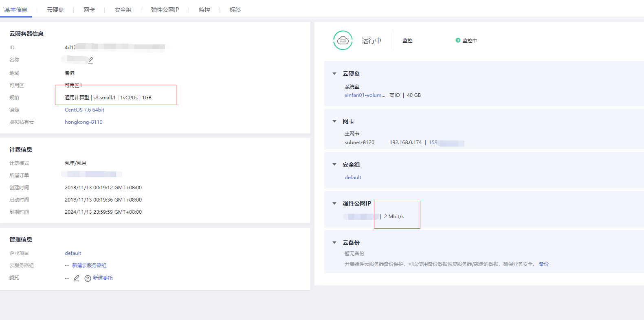Click the startup time 2018/11/13 00:19:36

pyautogui.click(x=103, y=200)
